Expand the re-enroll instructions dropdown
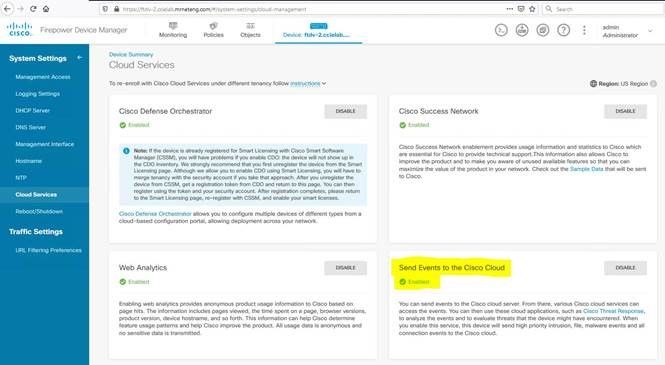This screenshot has width=665, height=365. click(308, 84)
